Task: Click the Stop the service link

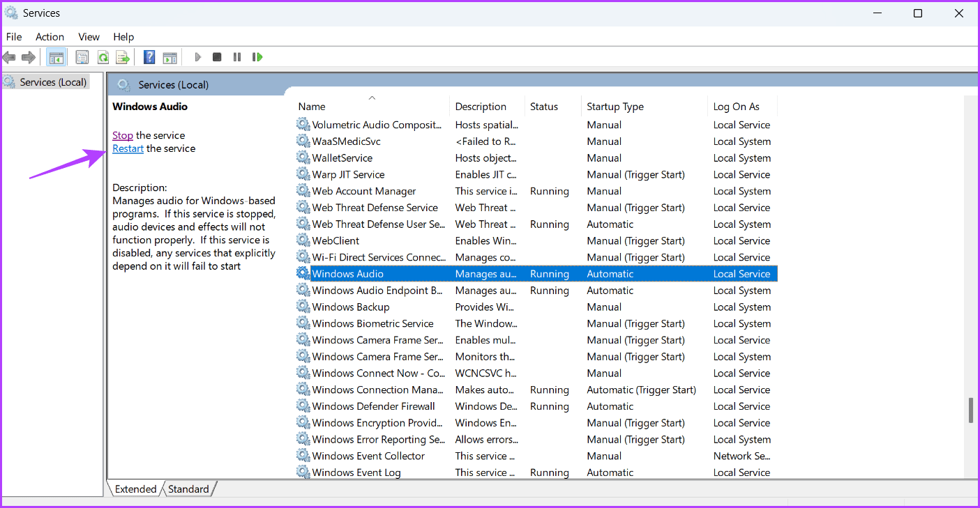Action: [123, 135]
